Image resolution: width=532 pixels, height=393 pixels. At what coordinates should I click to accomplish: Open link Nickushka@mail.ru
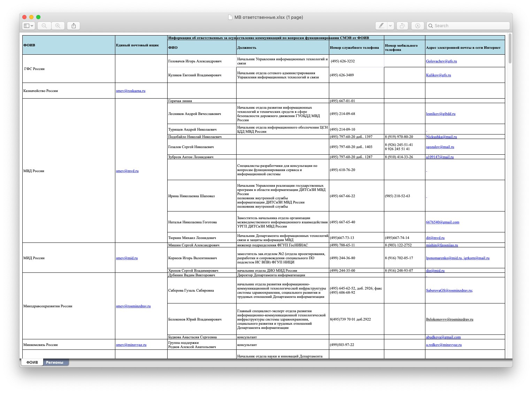441,137
